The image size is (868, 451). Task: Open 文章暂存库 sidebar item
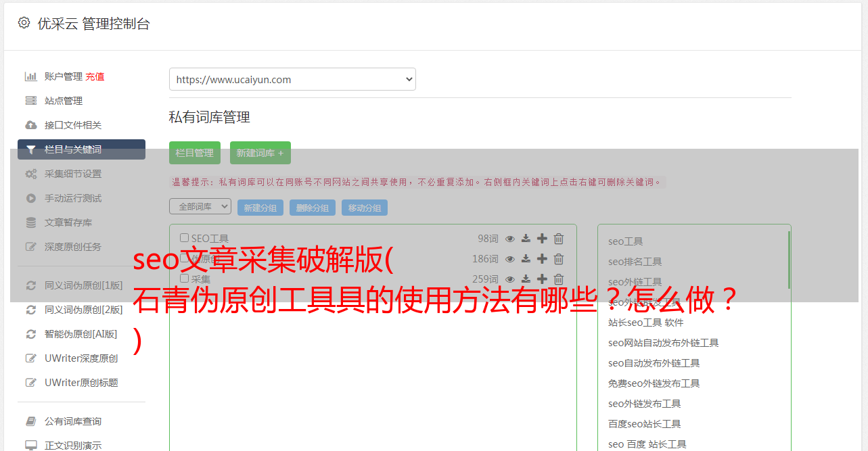[68, 222]
